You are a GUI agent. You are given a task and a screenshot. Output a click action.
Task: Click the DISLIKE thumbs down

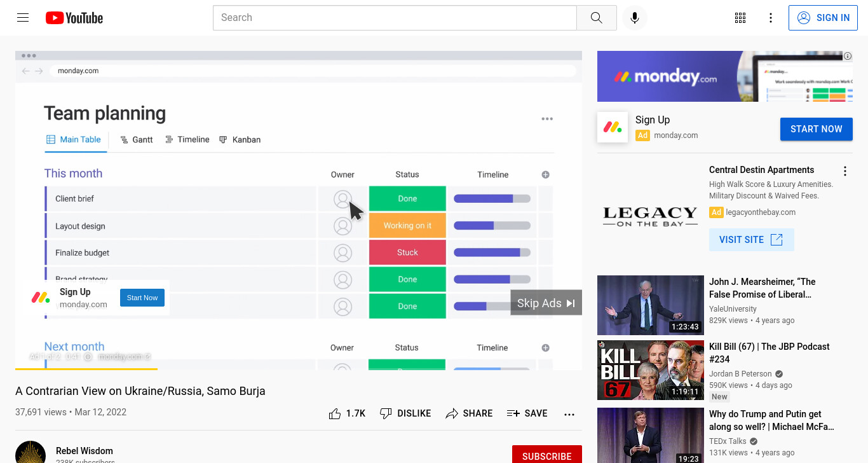(405, 413)
